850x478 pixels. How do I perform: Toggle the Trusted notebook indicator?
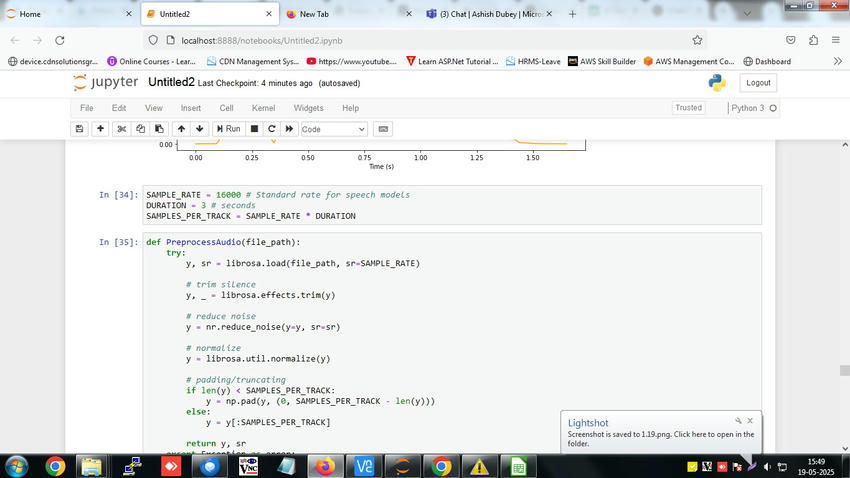click(688, 108)
